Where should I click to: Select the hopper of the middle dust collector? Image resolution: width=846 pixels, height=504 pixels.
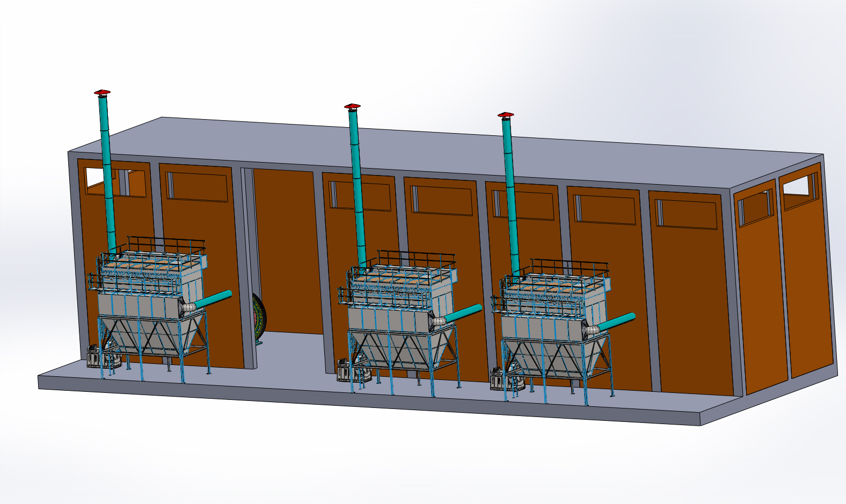click(x=403, y=349)
